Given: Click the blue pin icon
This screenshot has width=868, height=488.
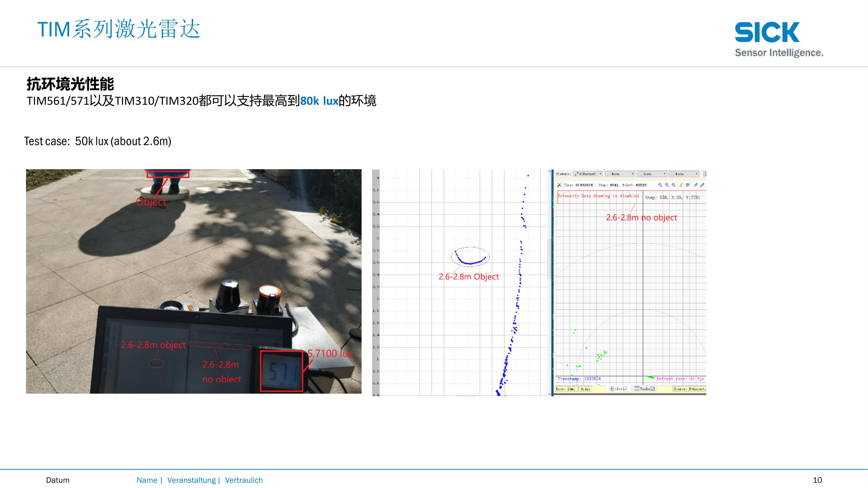Looking at the screenshot, I should pyautogui.click(x=695, y=185).
